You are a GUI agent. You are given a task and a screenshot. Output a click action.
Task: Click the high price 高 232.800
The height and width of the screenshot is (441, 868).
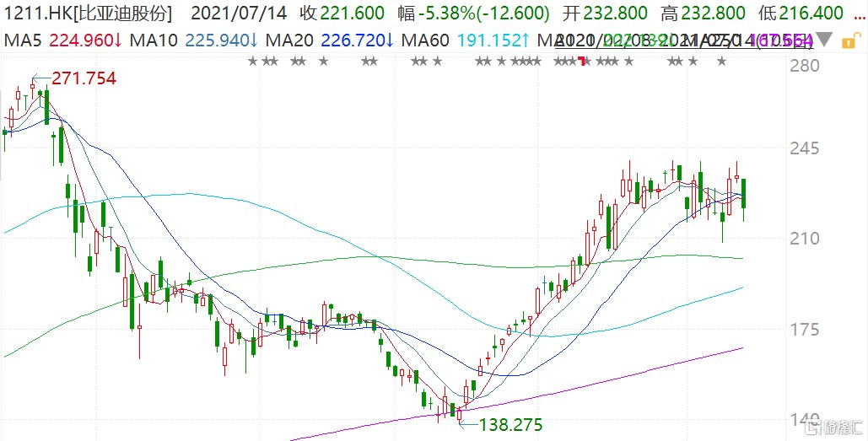[x=703, y=13]
